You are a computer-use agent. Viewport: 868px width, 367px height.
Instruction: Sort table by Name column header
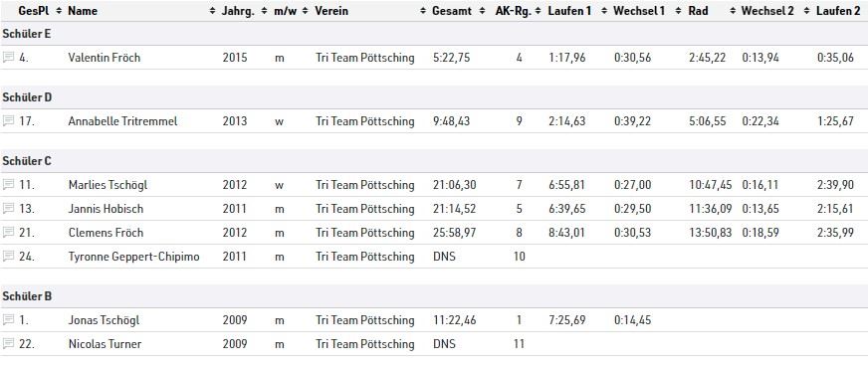coord(83,11)
